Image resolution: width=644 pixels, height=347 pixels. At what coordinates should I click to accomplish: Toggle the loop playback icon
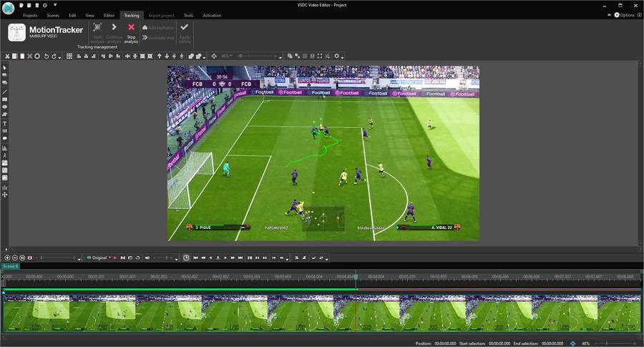click(x=137, y=258)
